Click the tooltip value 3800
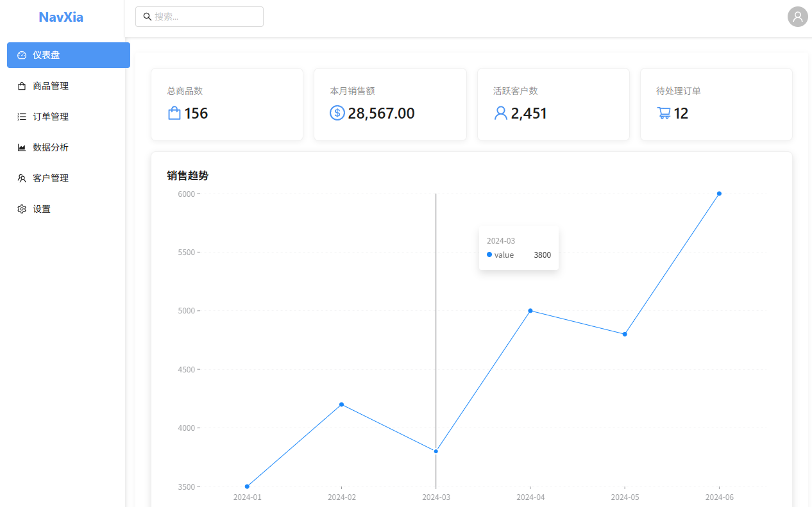 pos(543,255)
